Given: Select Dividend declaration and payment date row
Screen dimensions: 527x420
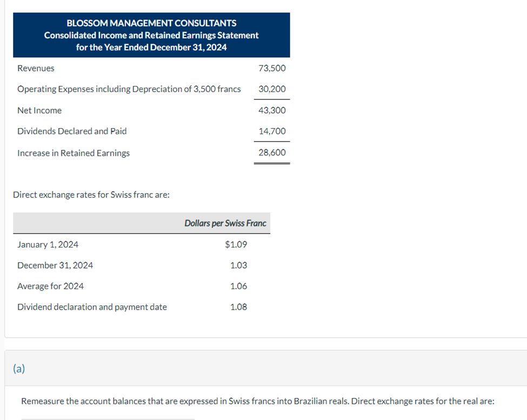Looking at the screenshot, I should click(142, 307).
